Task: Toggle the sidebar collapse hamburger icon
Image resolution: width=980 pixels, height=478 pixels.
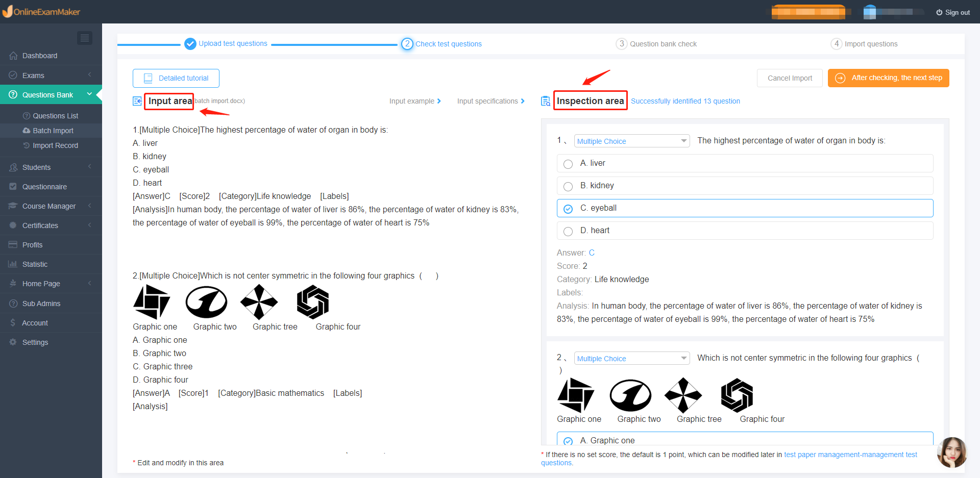Action: point(85,38)
